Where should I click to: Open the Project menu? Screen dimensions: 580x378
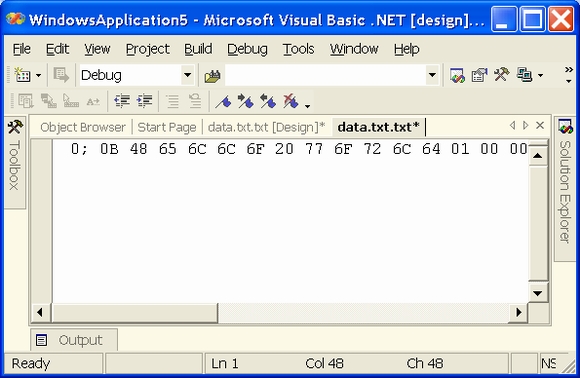[148, 49]
